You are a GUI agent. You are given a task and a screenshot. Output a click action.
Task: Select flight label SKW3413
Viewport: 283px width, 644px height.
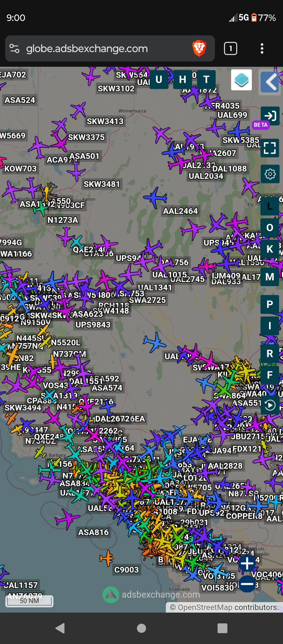(105, 121)
